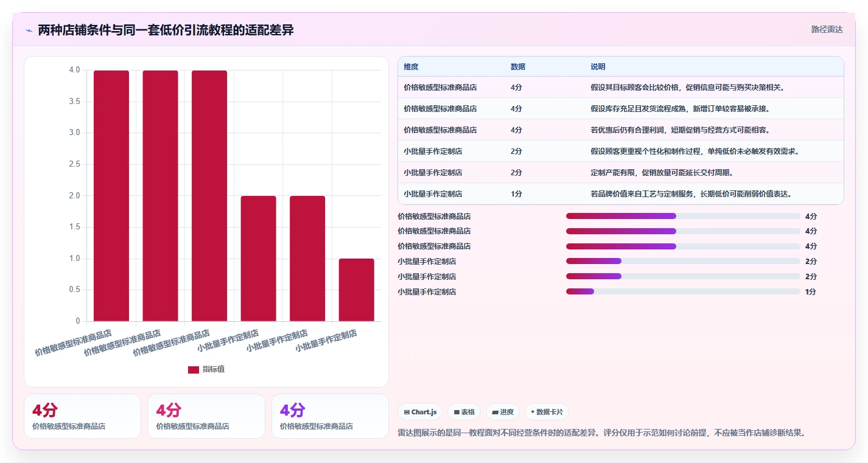Image resolution: width=868 pixels, height=463 pixels.
Task: Click the title 两种店铺条件与同一套低价引流教程的适配差异
Action: (x=166, y=30)
